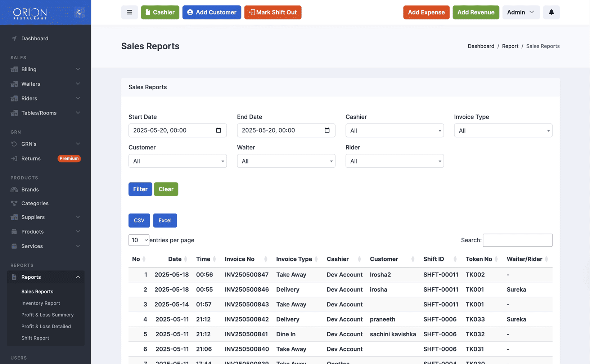Expand the Billing menu chevron
The height and width of the screenshot is (364, 590).
(78, 69)
